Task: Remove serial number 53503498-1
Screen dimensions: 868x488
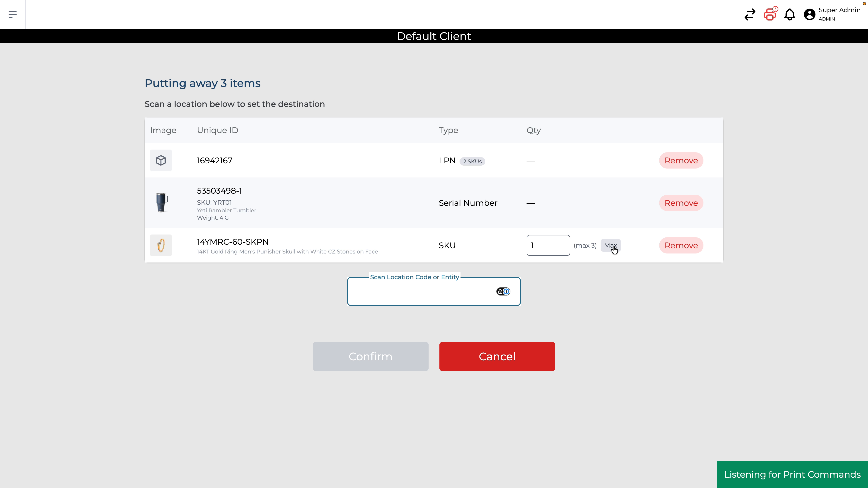Action: (681, 203)
